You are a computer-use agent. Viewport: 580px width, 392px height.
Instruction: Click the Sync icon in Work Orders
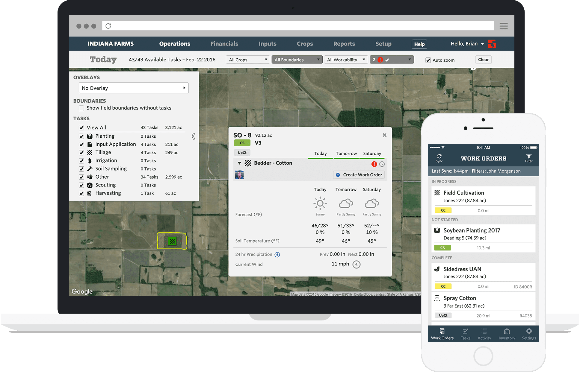439,157
